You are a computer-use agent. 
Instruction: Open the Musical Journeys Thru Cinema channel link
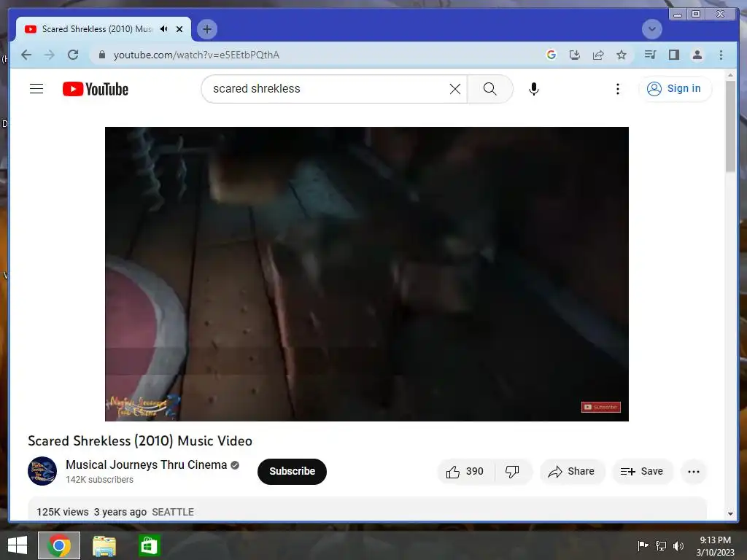point(146,464)
